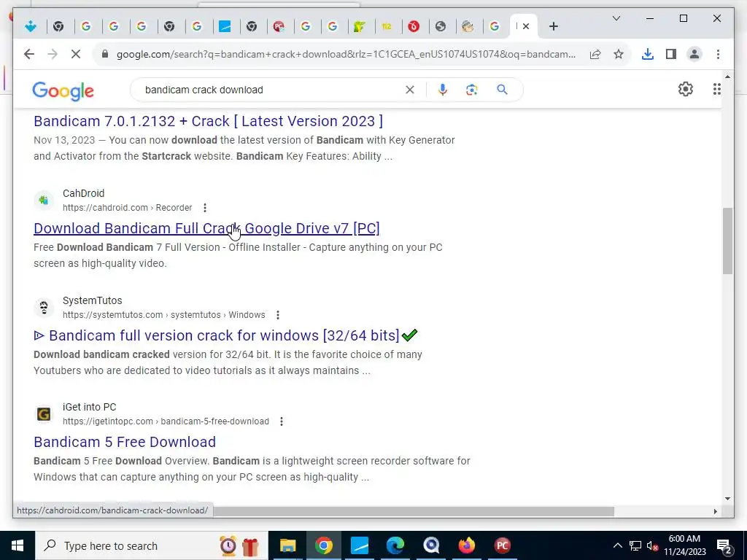
Task: Click the horizontal scrollbar thumb
Action: point(413,511)
